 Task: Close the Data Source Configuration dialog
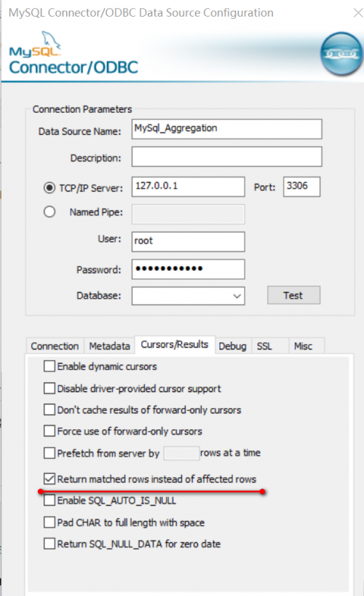point(357,13)
